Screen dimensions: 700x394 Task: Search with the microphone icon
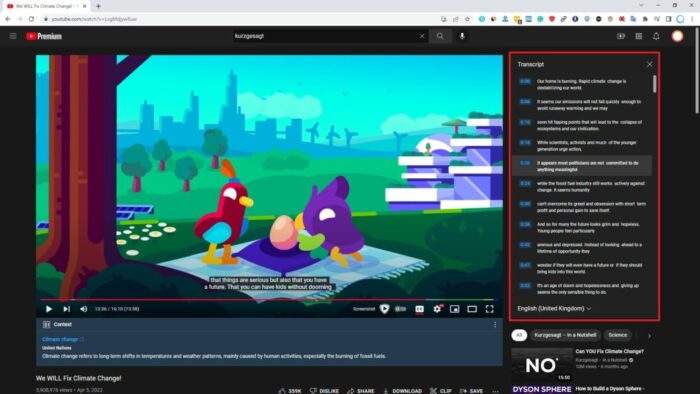click(x=462, y=36)
